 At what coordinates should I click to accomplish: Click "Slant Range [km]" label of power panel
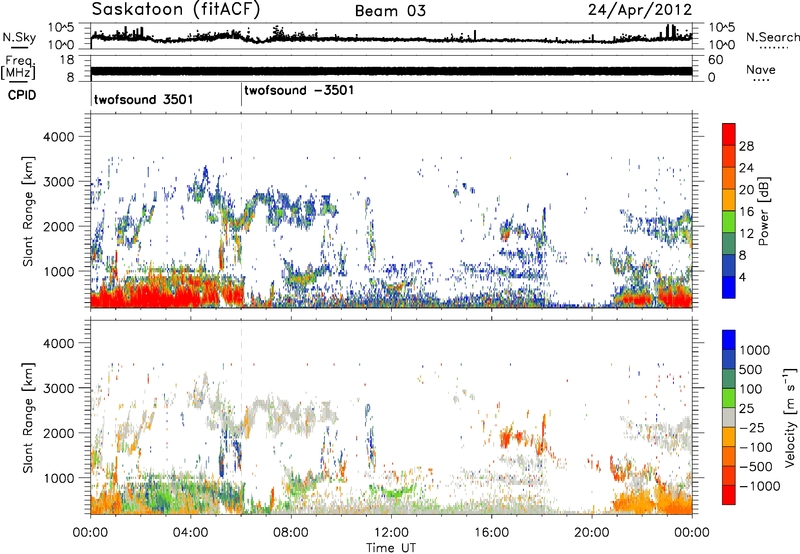click(x=28, y=211)
